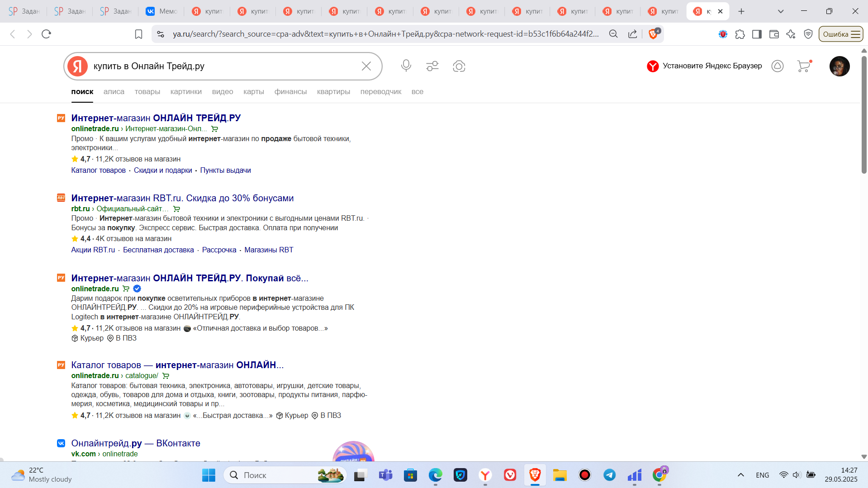Switch to the VK Мемо tab

161,11
